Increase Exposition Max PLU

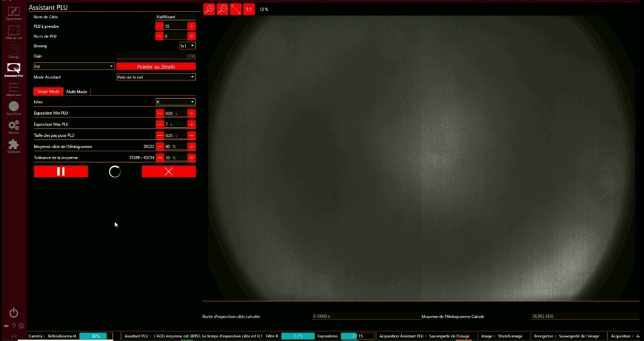[191, 124]
